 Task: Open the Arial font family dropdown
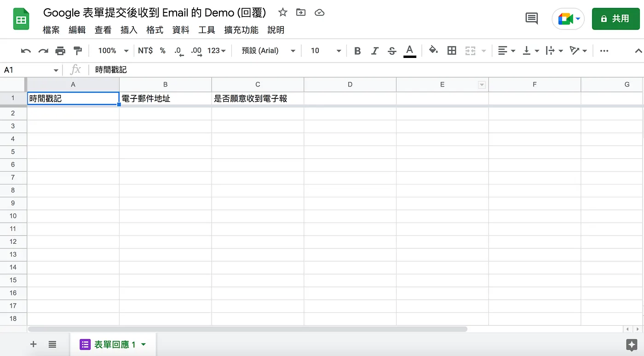269,51
